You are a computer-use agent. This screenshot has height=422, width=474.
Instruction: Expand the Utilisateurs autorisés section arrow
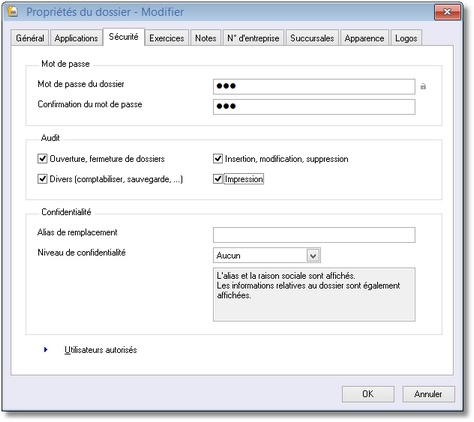click(x=46, y=350)
